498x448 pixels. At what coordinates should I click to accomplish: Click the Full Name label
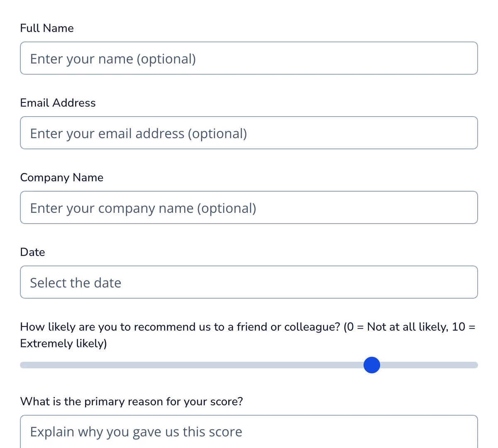tap(47, 28)
